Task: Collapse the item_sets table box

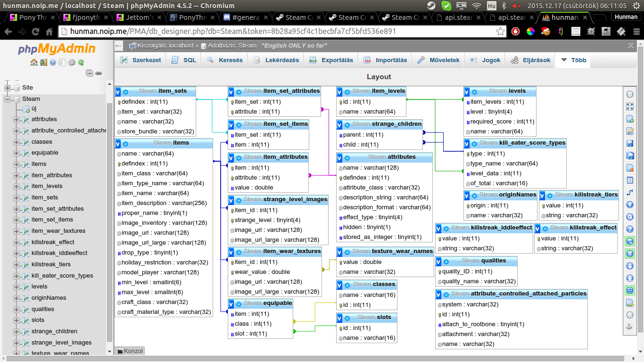Action: (x=118, y=91)
